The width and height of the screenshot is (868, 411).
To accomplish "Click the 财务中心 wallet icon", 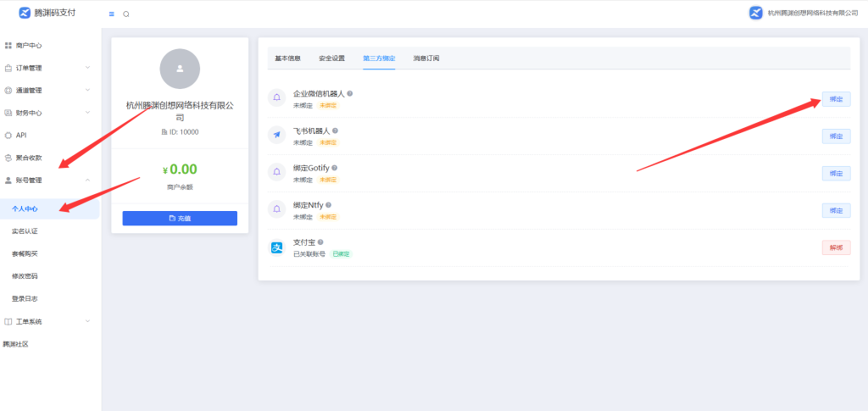I will click(8, 113).
